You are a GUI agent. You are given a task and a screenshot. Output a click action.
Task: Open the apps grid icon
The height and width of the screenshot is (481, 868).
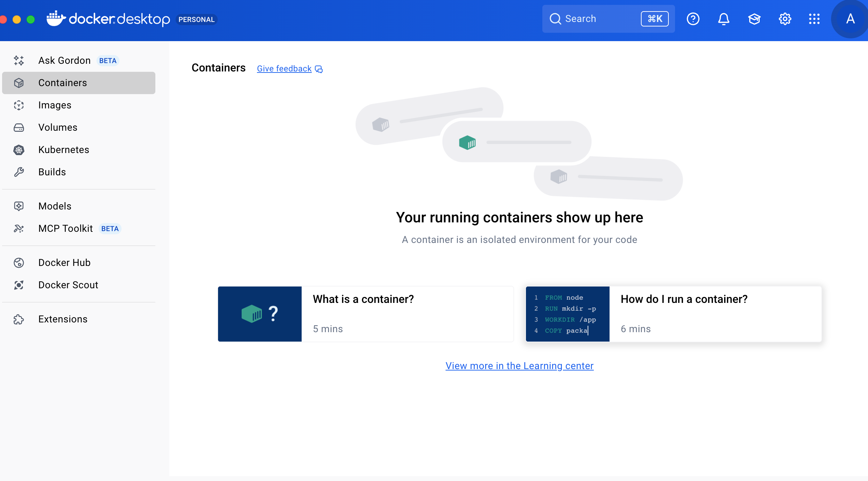814,19
